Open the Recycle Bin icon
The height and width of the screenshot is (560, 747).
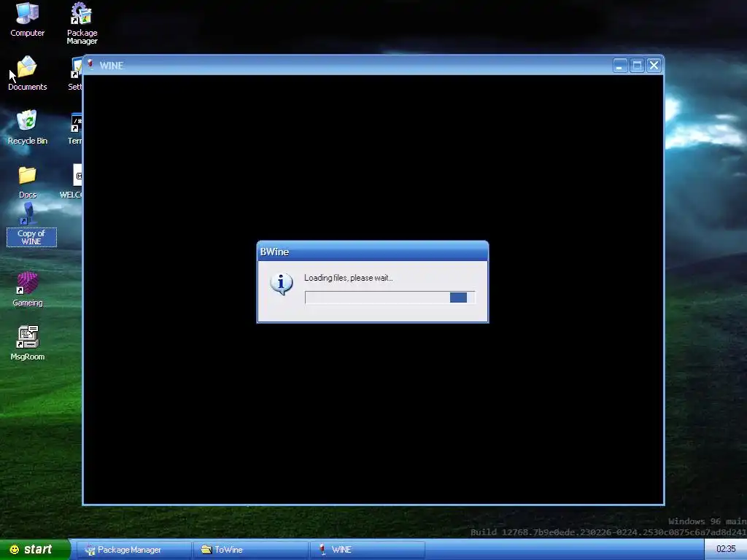[x=27, y=127]
